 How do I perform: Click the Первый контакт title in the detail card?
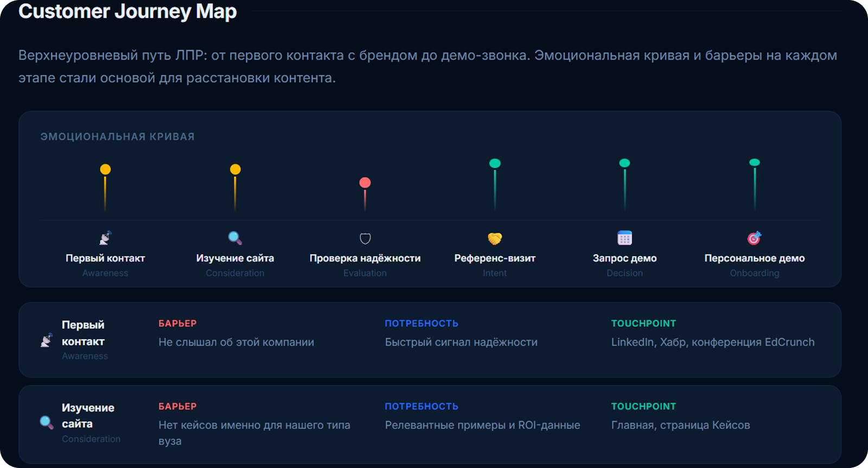tap(83, 333)
